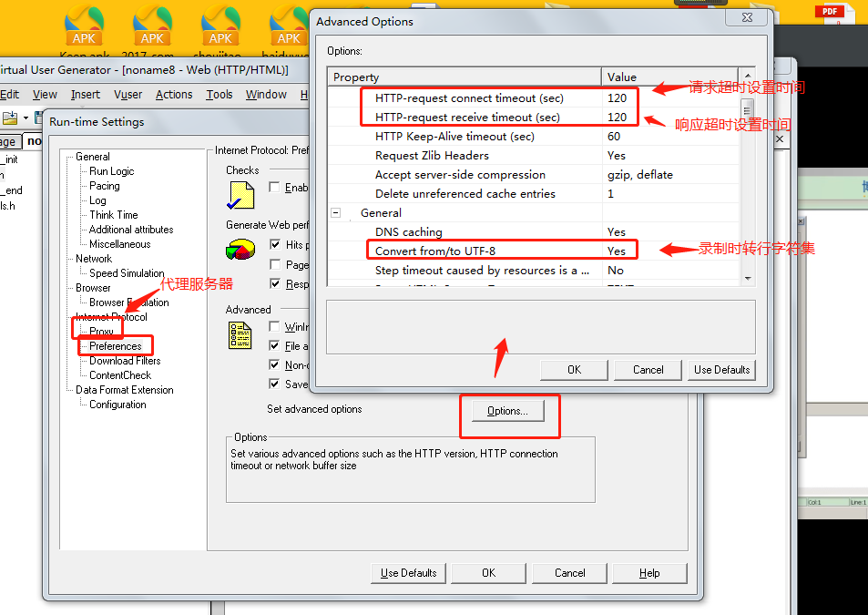
Task: Toggle the Response checkbox
Action: 274,283
